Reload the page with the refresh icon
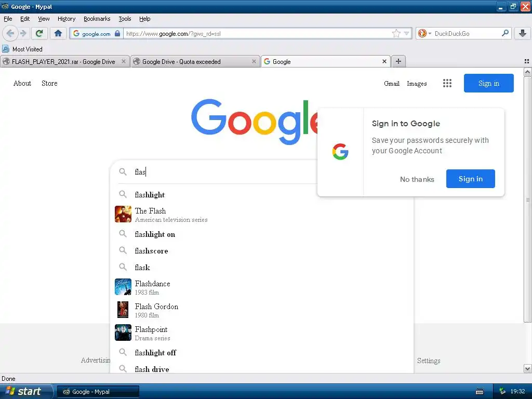Viewport: 532px width, 399px height. click(39, 33)
